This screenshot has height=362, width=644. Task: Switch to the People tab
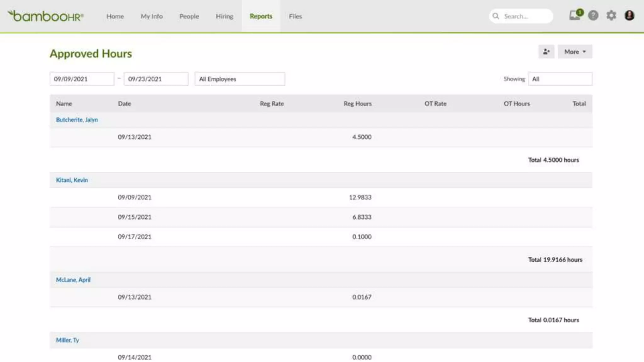(189, 16)
